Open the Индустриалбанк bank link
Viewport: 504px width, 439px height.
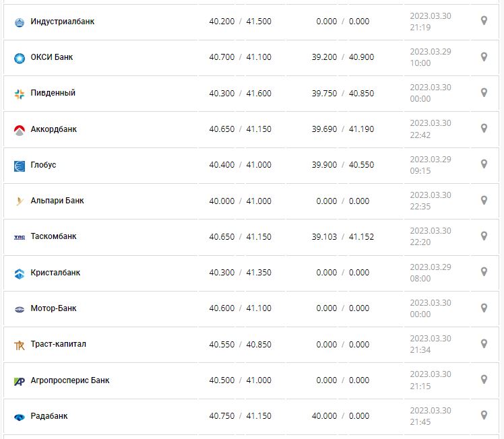(x=63, y=22)
